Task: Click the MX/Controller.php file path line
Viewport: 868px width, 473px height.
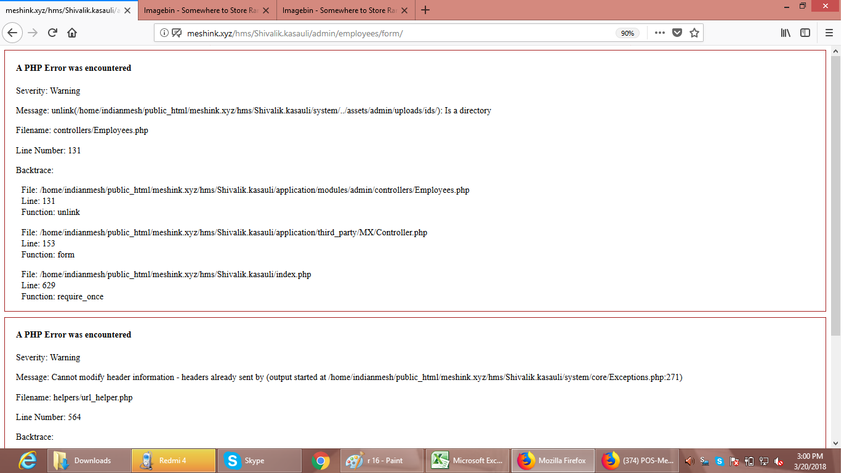Action: pos(224,233)
